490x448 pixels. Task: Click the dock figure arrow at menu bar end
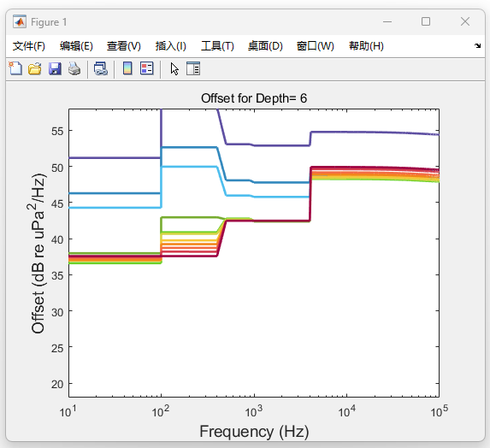pos(477,46)
